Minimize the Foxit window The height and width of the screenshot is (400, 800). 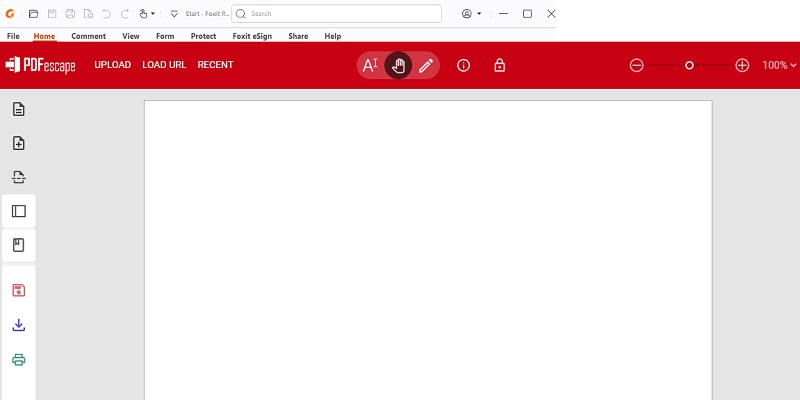pos(504,14)
